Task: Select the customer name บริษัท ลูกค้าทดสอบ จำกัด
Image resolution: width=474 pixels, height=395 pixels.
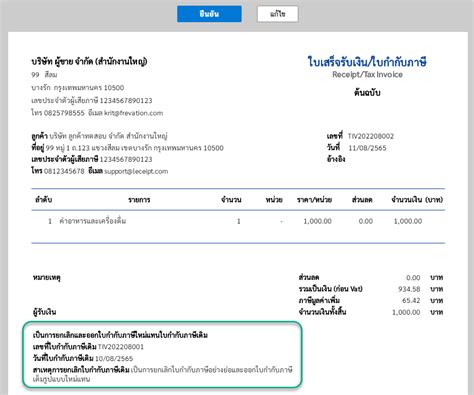Action: pyautogui.click(x=87, y=136)
